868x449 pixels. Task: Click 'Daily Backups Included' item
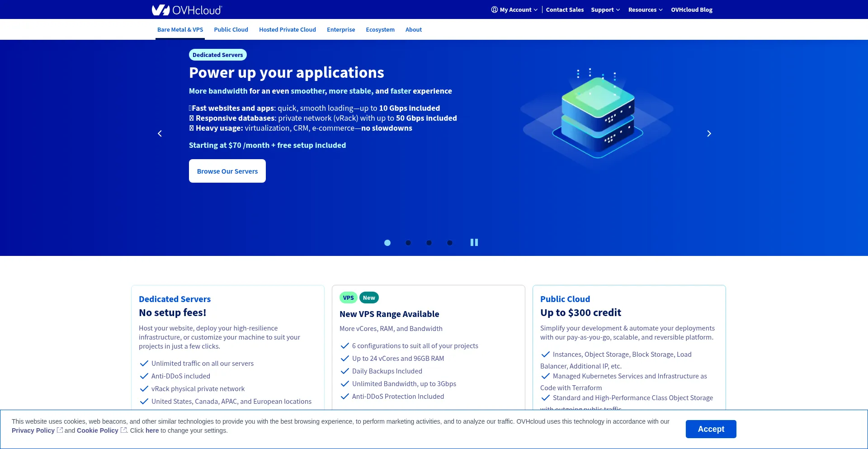387,371
